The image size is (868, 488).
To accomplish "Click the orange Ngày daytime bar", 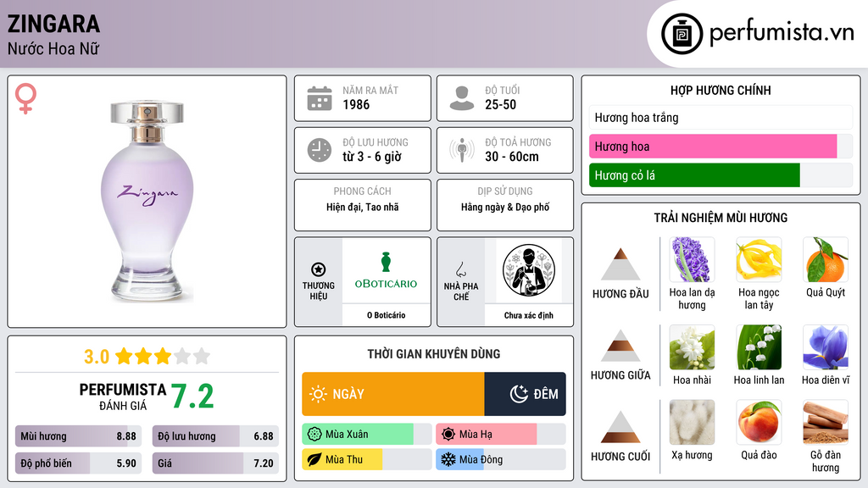I will pyautogui.click(x=393, y=394).
